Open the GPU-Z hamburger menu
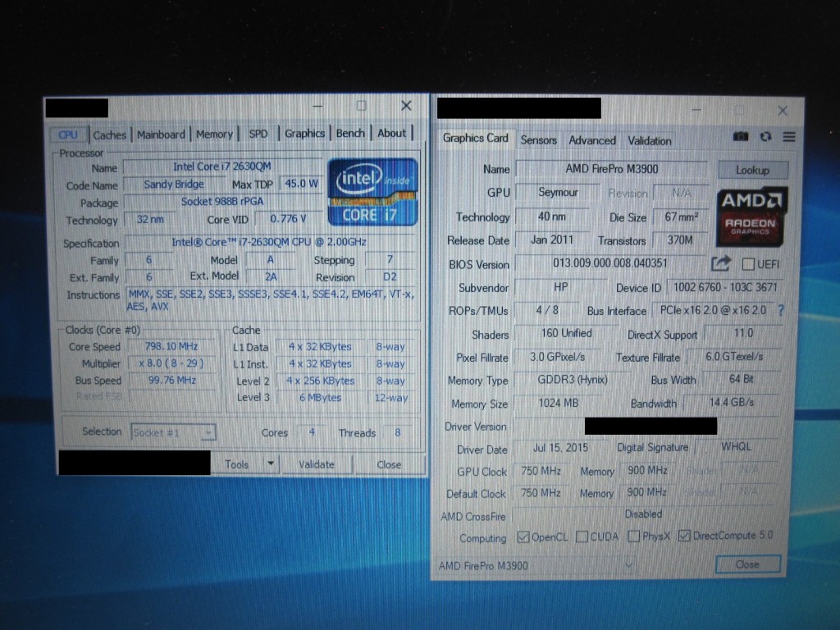 [x=789, y=137]
